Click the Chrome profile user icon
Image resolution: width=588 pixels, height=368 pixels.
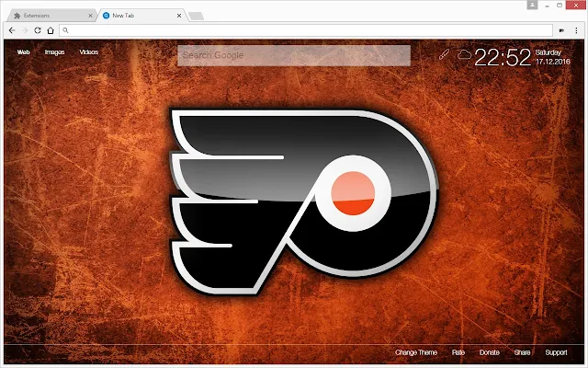(532, 5)
